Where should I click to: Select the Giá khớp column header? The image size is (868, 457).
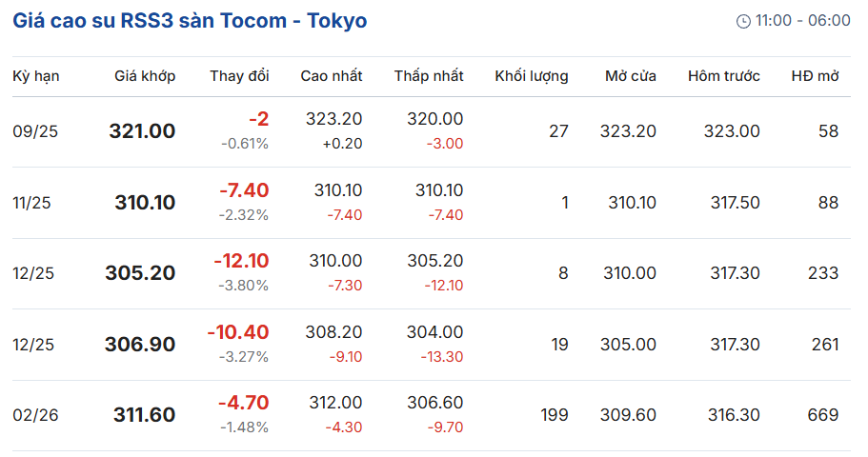tap(145, 76)
